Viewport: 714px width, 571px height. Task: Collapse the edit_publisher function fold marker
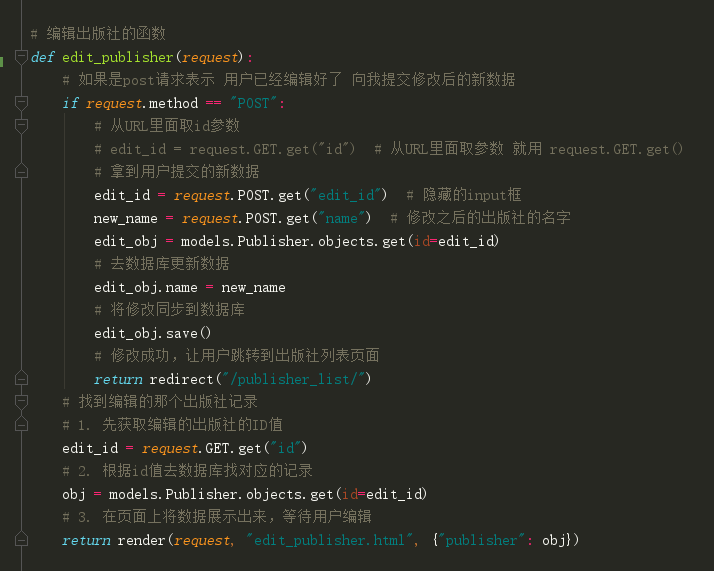coord(21,57)
